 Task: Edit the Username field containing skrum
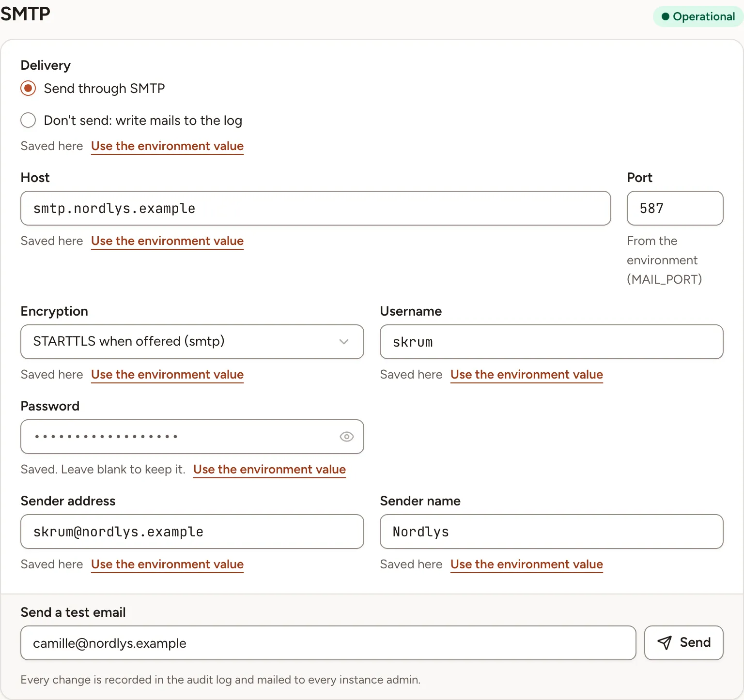click(552, 342)
